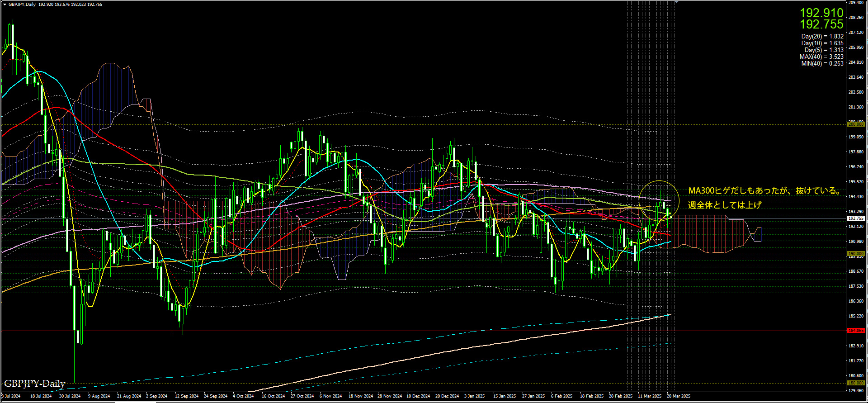
Task: Click the 185.220 value on price axis
Action: tap(856, 316)
